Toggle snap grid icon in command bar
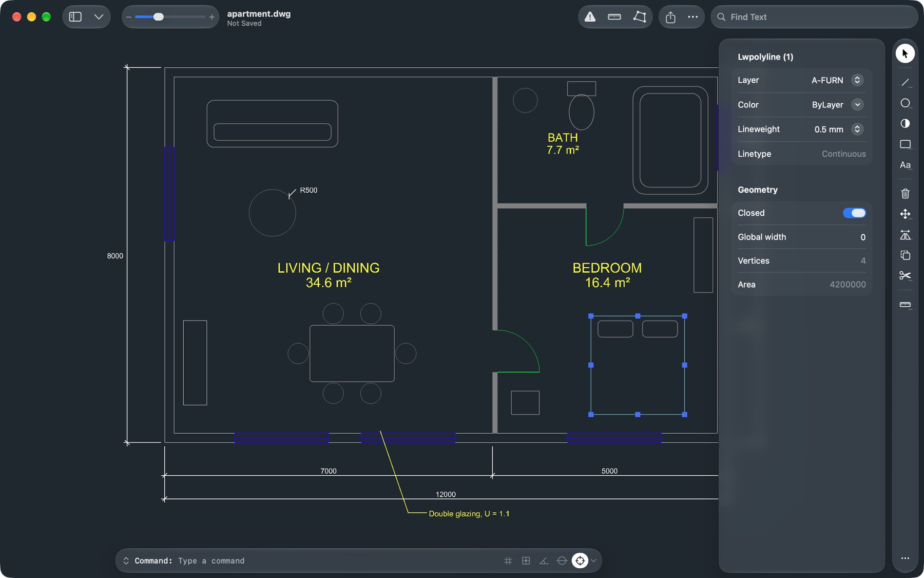 click(526, 561)
